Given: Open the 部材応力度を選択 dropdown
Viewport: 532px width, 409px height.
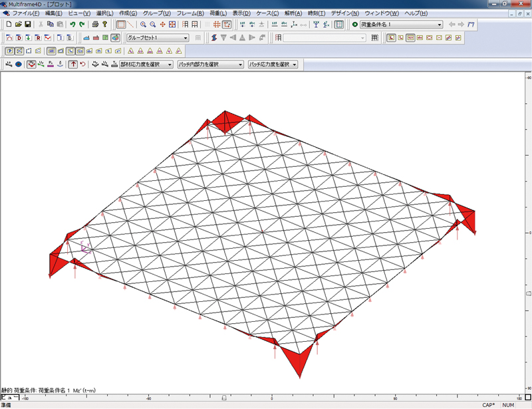Looking at the screenshot, I should click(x=170, y=65).
